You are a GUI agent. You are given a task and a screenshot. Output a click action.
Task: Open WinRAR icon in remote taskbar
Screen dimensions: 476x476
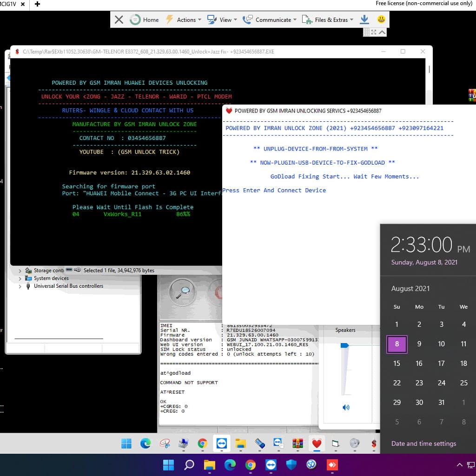tap(298, 444)
